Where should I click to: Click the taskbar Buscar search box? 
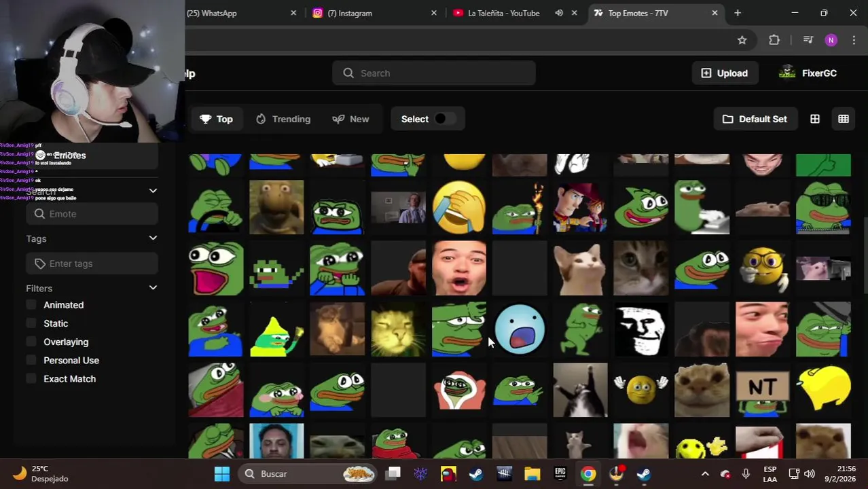pos(310,473)
